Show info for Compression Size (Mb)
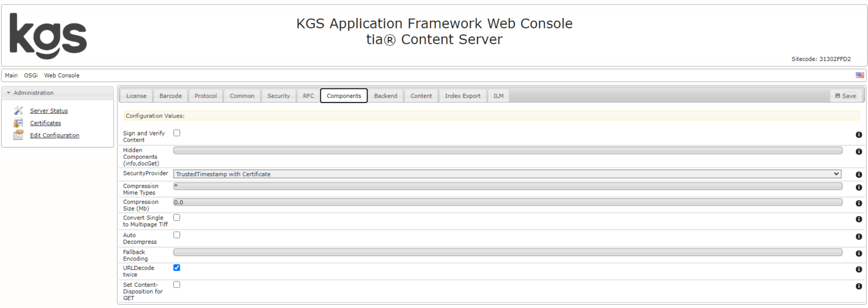The width and height of the screenshot is (868, 308). click(x=859, y=203)
